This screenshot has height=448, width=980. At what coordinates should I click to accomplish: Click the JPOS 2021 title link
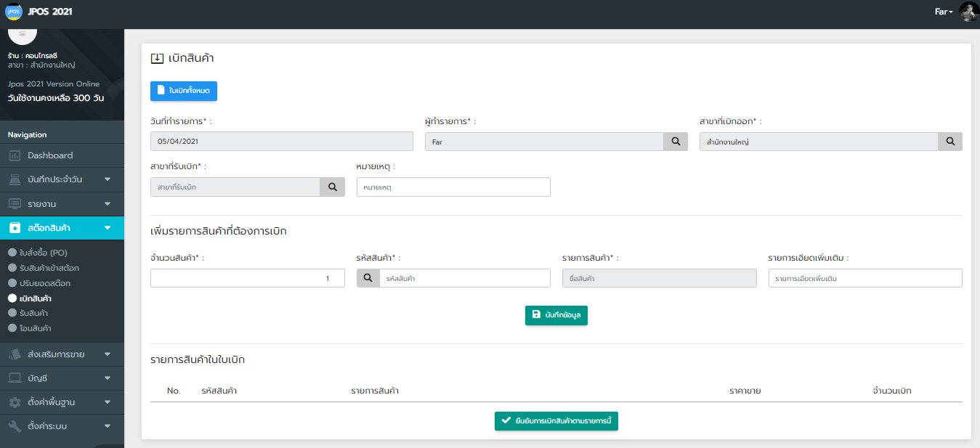pos(50,12)
